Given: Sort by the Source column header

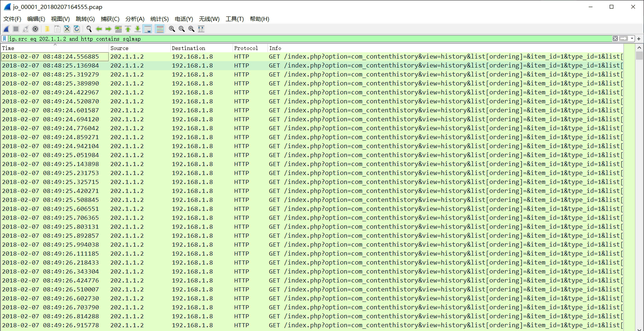Looking at the screenshot, I should point(140,48).
